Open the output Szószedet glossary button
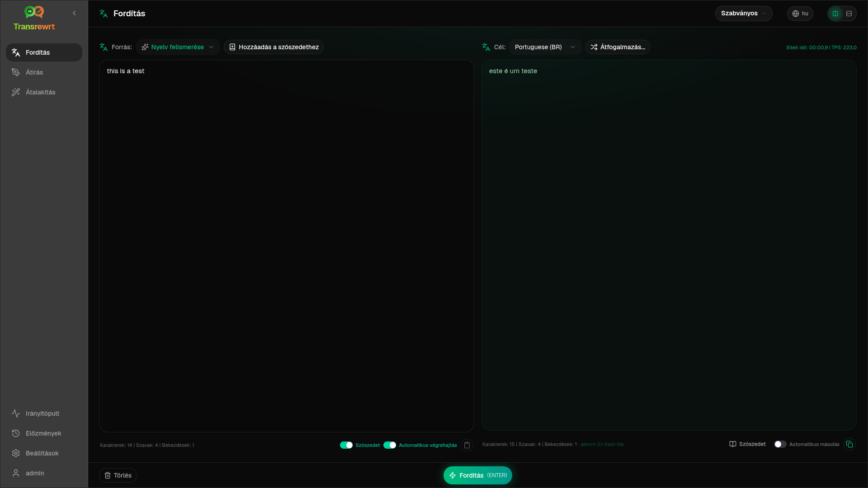The image size is (868, 488). (747, 444)
